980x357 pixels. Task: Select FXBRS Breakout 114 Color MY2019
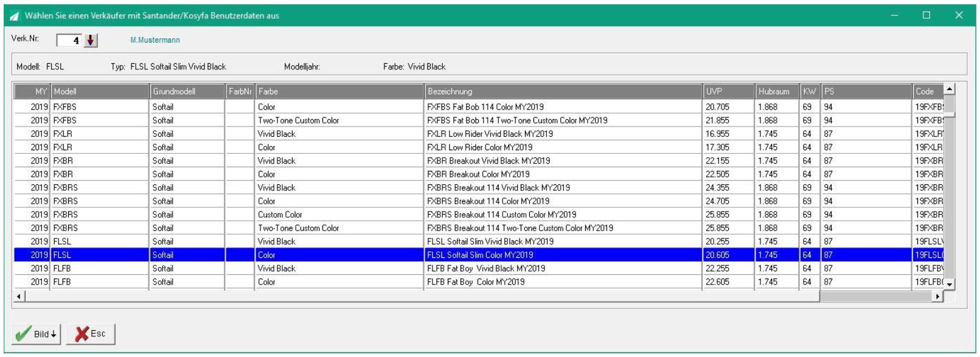coord(479,201)
